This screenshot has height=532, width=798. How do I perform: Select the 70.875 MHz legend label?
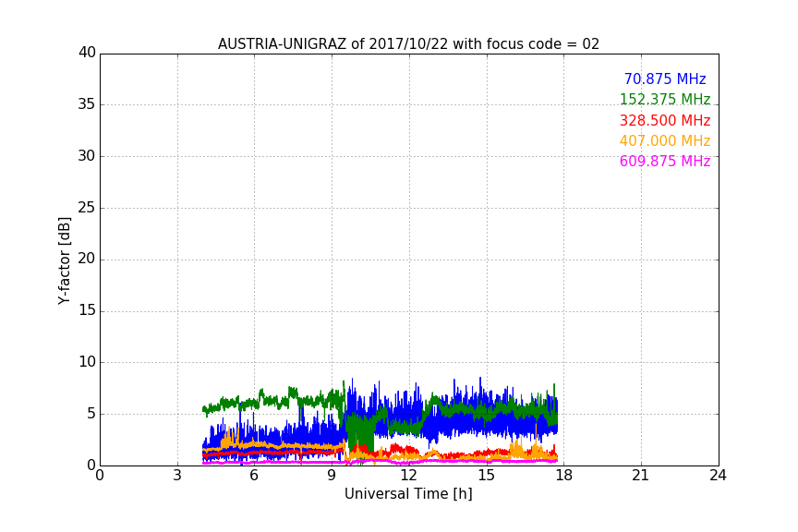pos(665,79)
